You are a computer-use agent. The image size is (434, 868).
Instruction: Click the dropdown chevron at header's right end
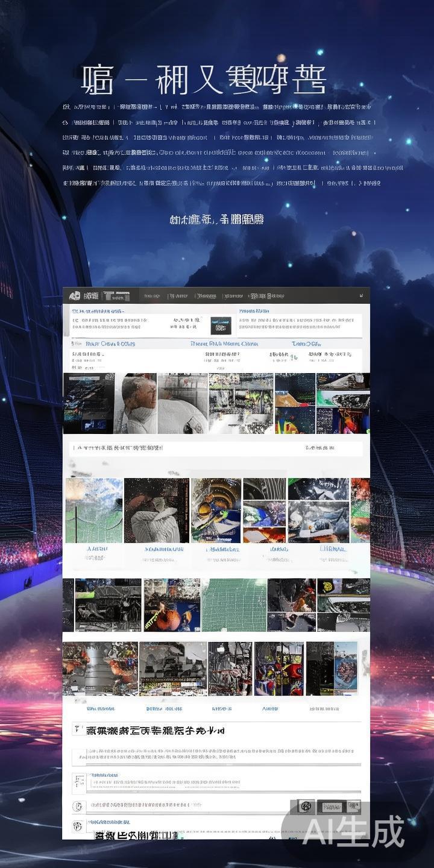click(361, 296)
